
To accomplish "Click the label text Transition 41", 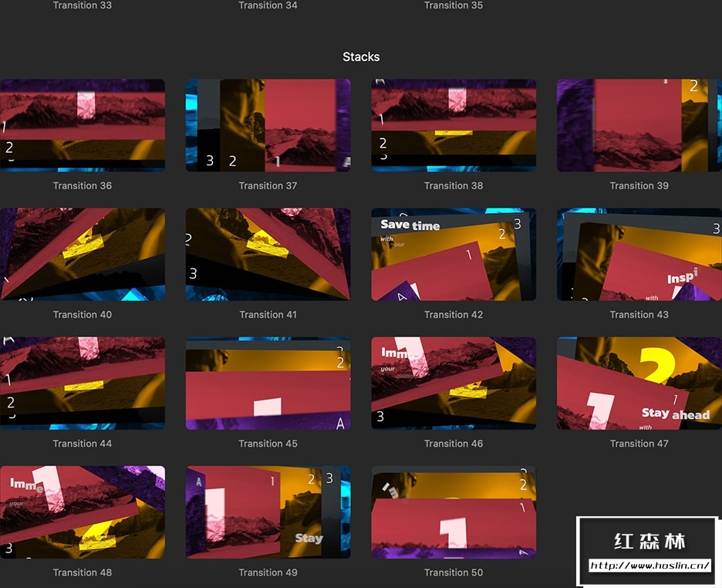I will click(268, 315).
